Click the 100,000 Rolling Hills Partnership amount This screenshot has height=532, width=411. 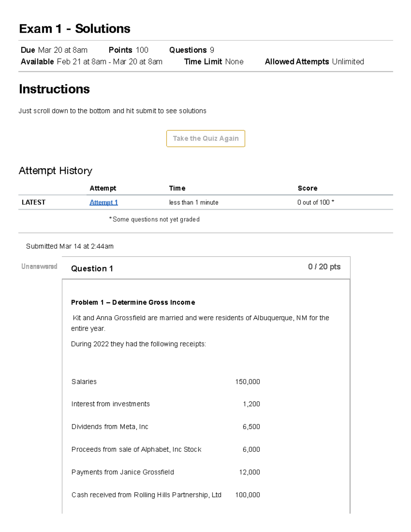click(x=247, y=495)
